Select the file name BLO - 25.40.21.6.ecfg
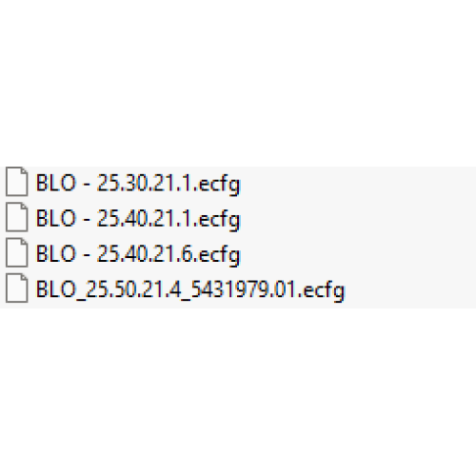476x476 pixels. pyautogui.click(x=138, y=255)
